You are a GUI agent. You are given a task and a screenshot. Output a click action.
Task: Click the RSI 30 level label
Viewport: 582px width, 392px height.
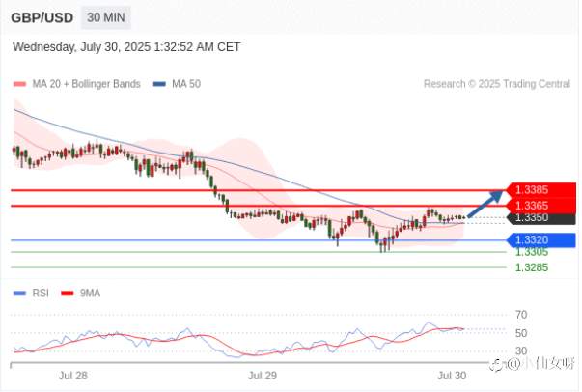pyautogui.click(x=521, y=350)
